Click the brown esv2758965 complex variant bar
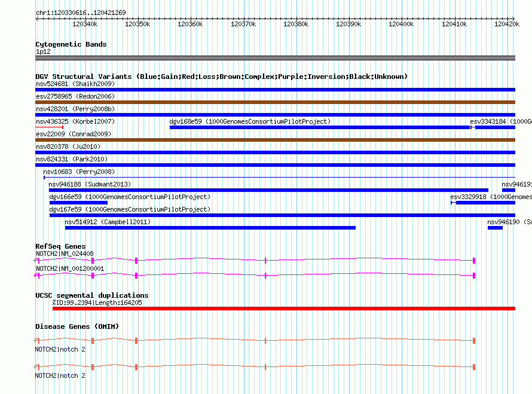Image resolution: width=532 pixels, height=394 pixels. [x=275, y=102]
